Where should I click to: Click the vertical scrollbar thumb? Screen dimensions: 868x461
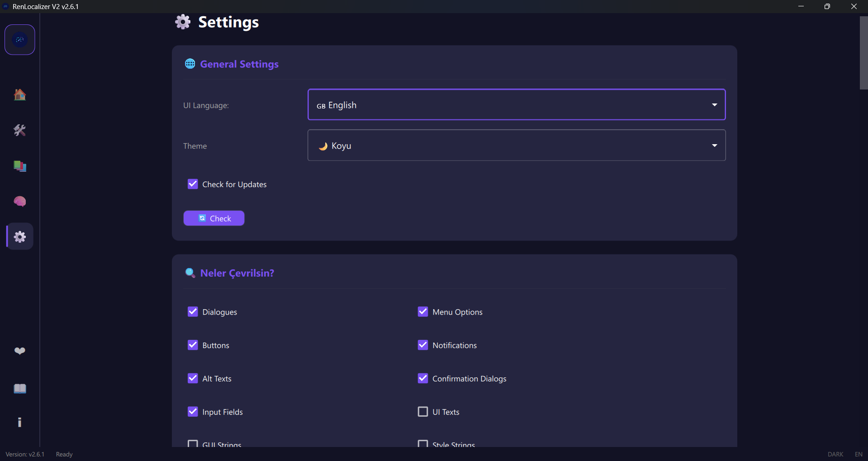pyautogui.click(x=863, y=53)
